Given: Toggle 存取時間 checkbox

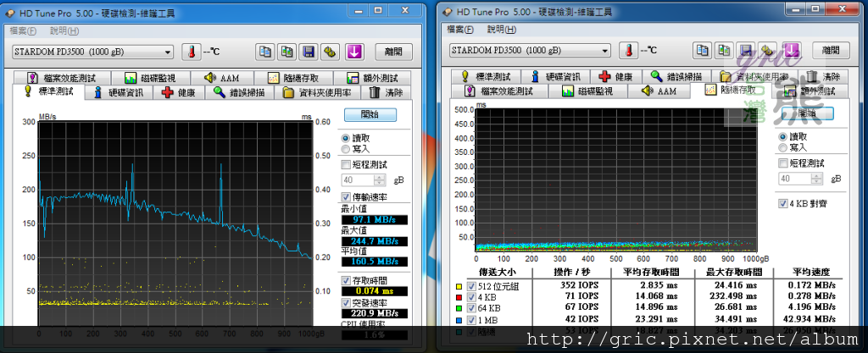Looking at the screenshot, I should pyautogui.click(x=346, y=280).
